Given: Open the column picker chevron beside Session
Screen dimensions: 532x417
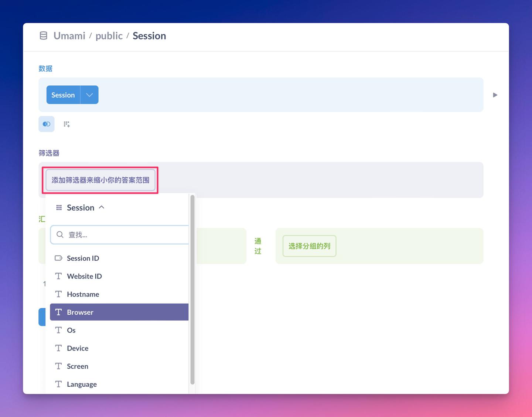Looking at the screenshot, I should pyautogui.click(x=89, y=95).
